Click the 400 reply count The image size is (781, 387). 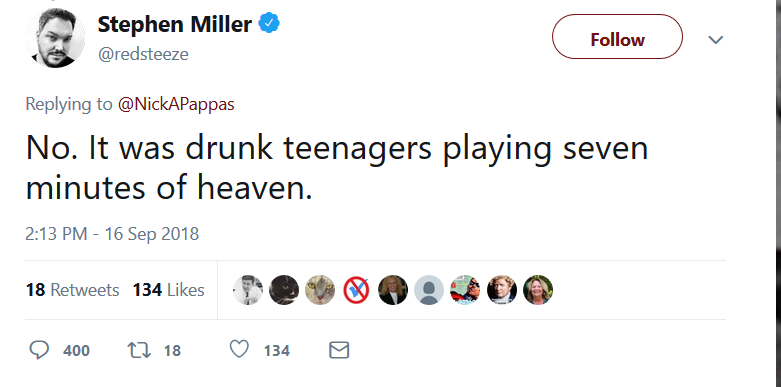(x=76, y=351)
